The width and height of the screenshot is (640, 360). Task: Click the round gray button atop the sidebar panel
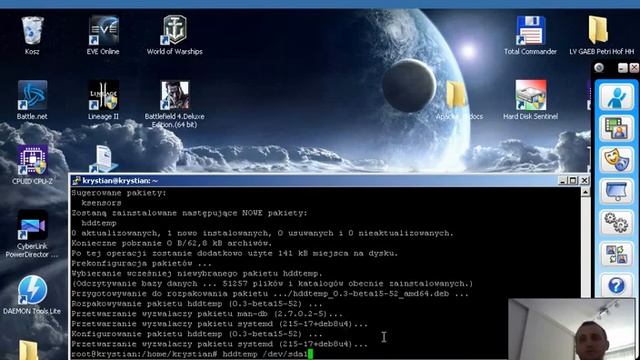point(599,68)
